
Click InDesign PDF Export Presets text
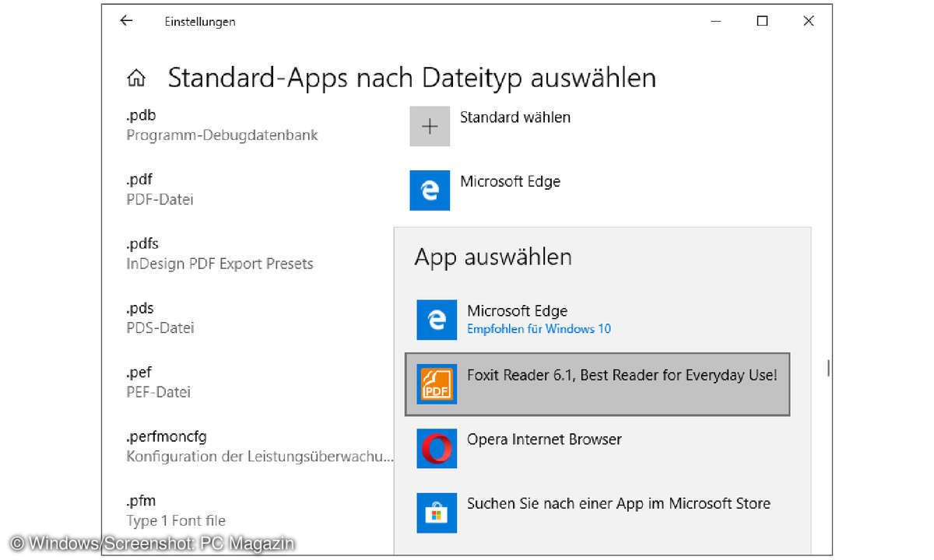(x=219, y=264)
